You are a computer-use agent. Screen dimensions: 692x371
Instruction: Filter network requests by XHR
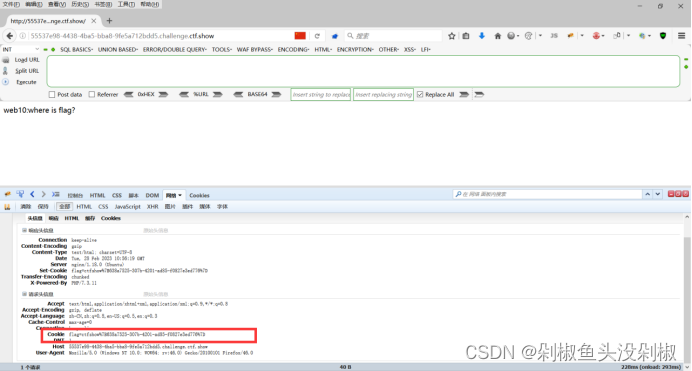(x=153, y=206)
